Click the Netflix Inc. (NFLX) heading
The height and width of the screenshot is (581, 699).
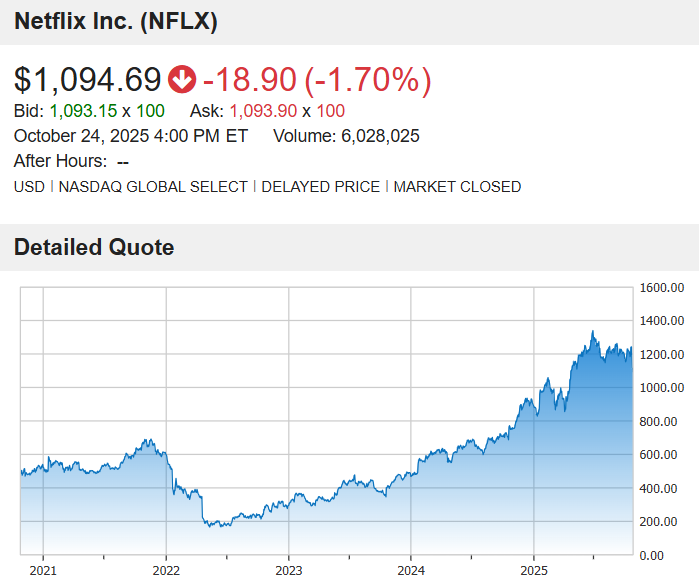coord(115,21)
